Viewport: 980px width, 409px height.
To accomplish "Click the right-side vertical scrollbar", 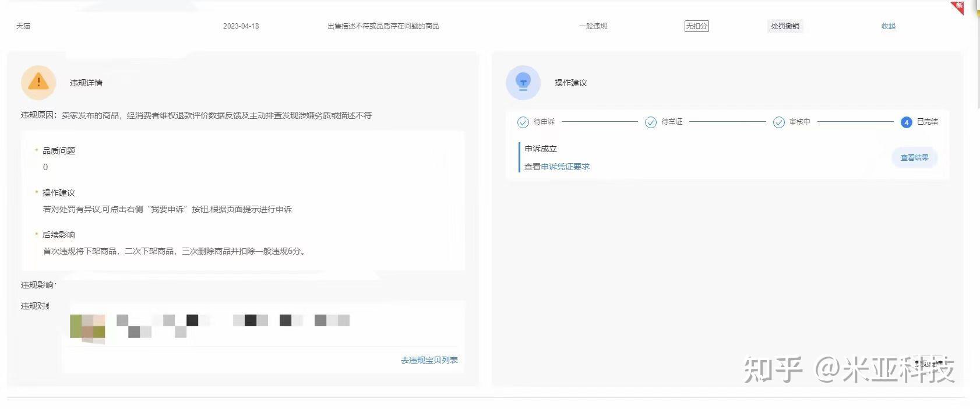I will point(978,54).
